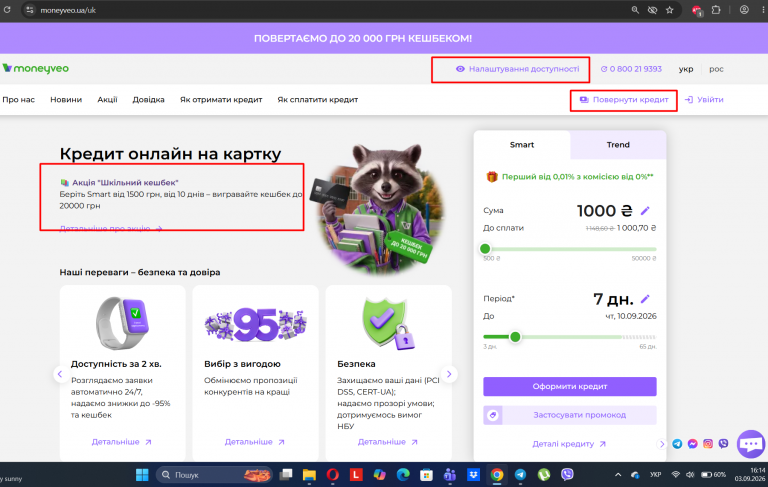Click the crossed-eye tracking protection icon
This screenshot has height=487, width=768.
[652, 10]
